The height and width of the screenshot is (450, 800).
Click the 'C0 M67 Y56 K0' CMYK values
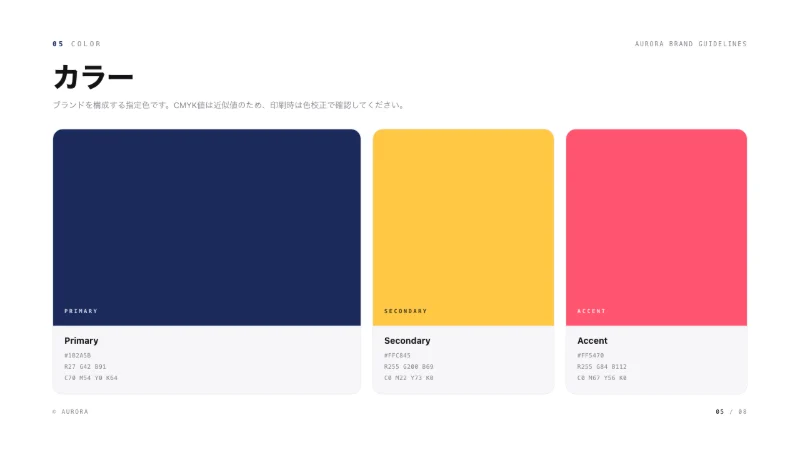pyautogui.click(x=602, y=378)
